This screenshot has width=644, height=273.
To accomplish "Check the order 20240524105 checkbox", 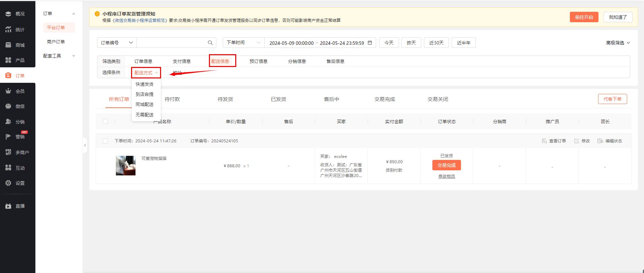I will [105, 141].
